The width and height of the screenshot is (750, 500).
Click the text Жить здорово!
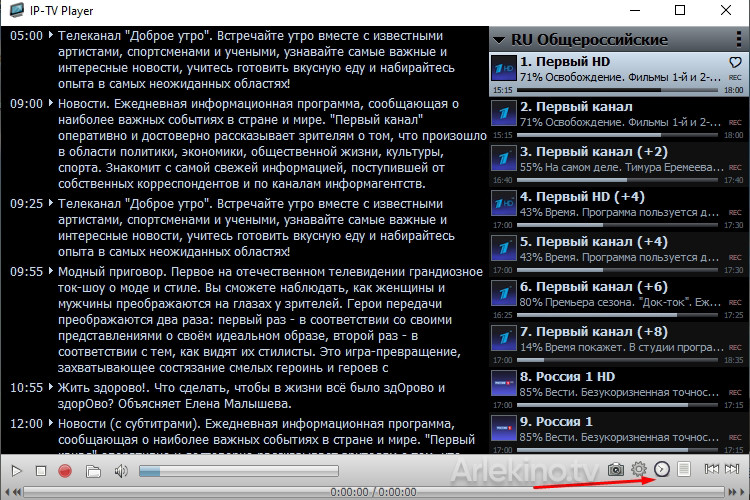(105, 388)
